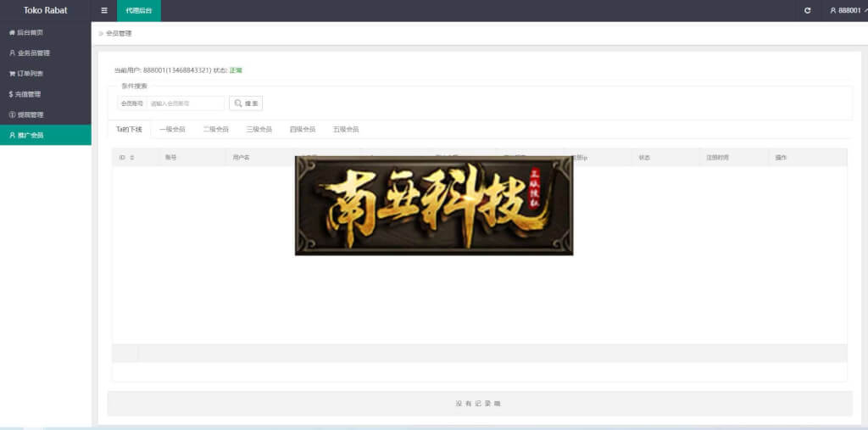
Task: Focus the 会员账号 search input field
Action: [186, 103]
